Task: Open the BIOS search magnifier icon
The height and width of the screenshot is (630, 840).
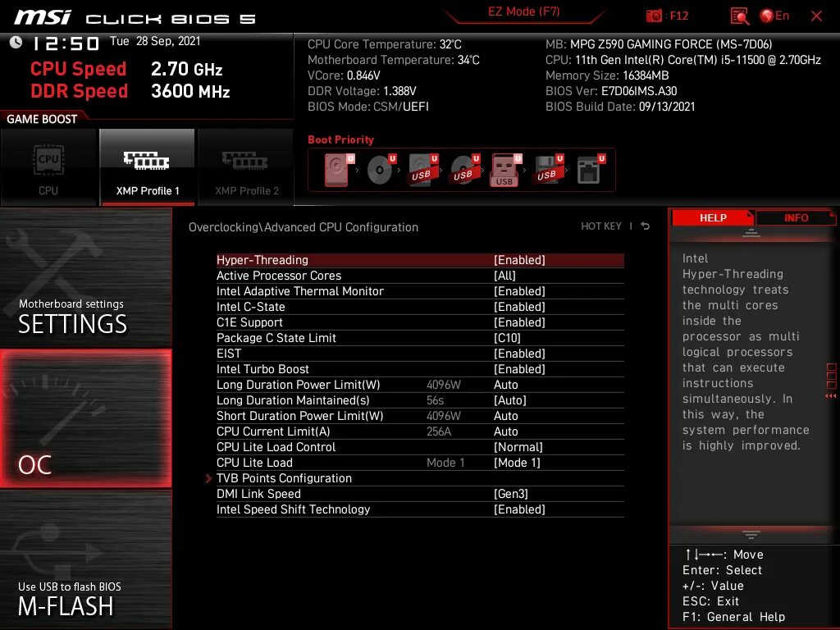Action: coord(740,16)
